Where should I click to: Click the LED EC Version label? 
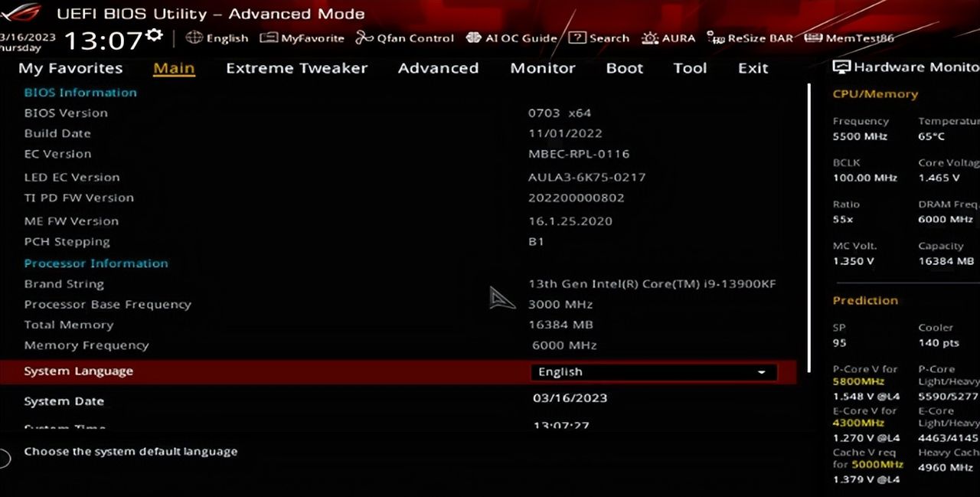click(72, 178)
